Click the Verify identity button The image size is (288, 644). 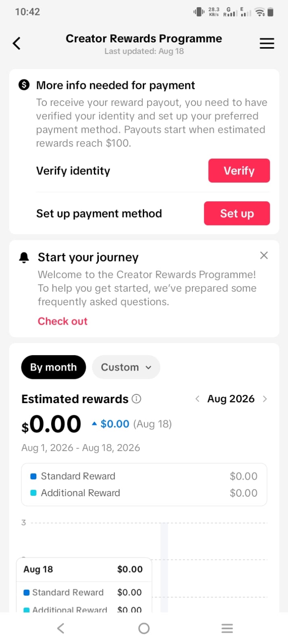pos(239,170)
